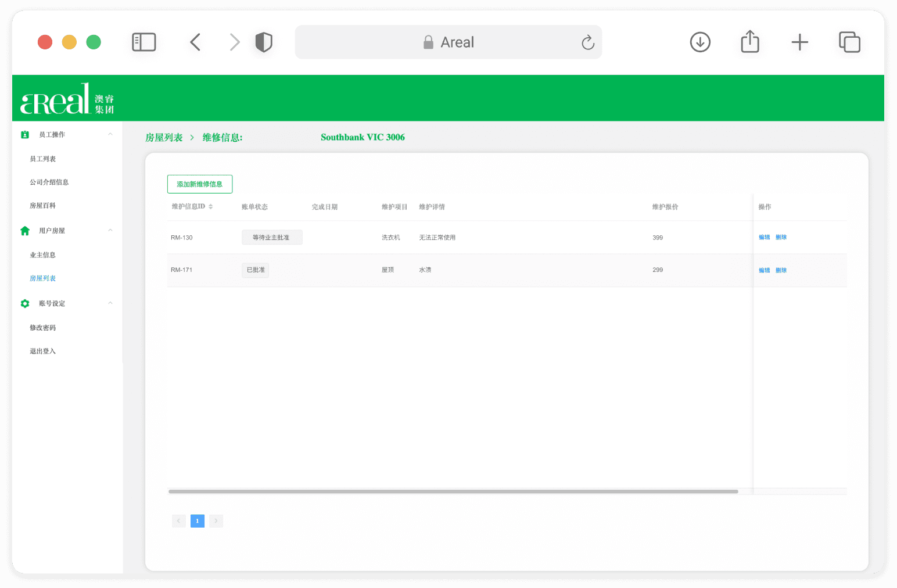Image resolution: width=897 pixels, height=588 pixels.
Task: Show the tab overview icon
Action: click(x=849, y=42)
